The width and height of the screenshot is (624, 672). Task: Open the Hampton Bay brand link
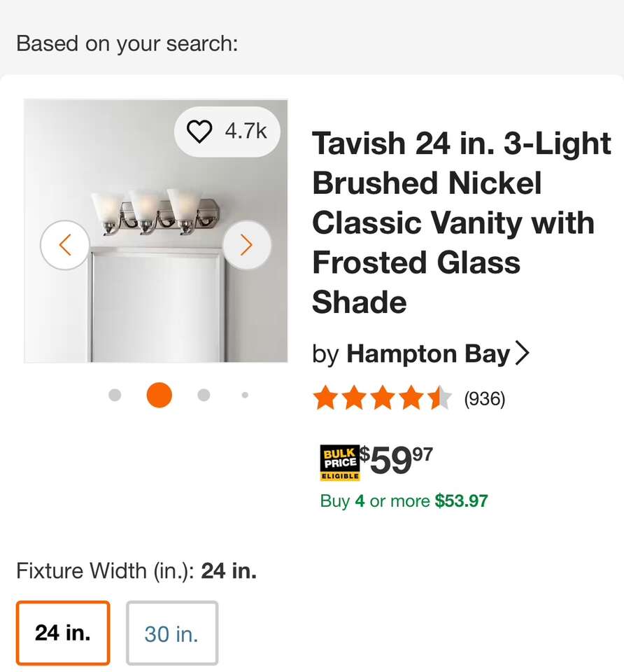pyautogui.click(x=428, y=354)
